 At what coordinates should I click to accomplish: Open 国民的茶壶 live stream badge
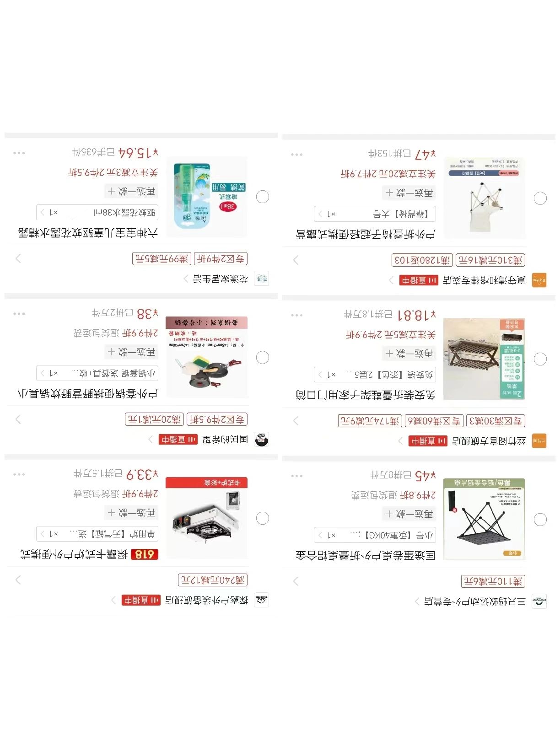coord(178,440)
